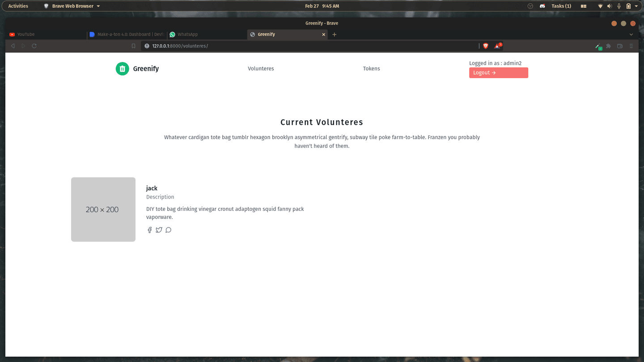Open jack's Facebook icon link
Image resolution: width=644 pixels, height=362 pixels.
pos(150,230)
